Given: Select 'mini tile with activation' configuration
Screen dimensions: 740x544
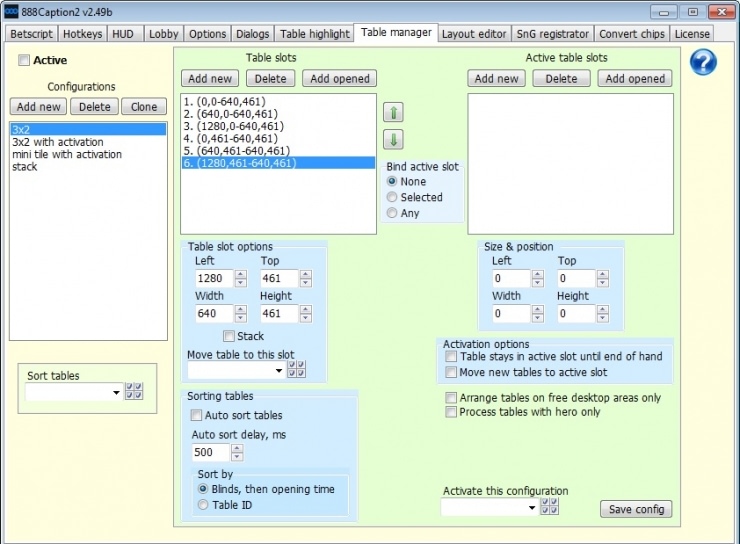Looking at the screenshot, I should pos(88,154).
